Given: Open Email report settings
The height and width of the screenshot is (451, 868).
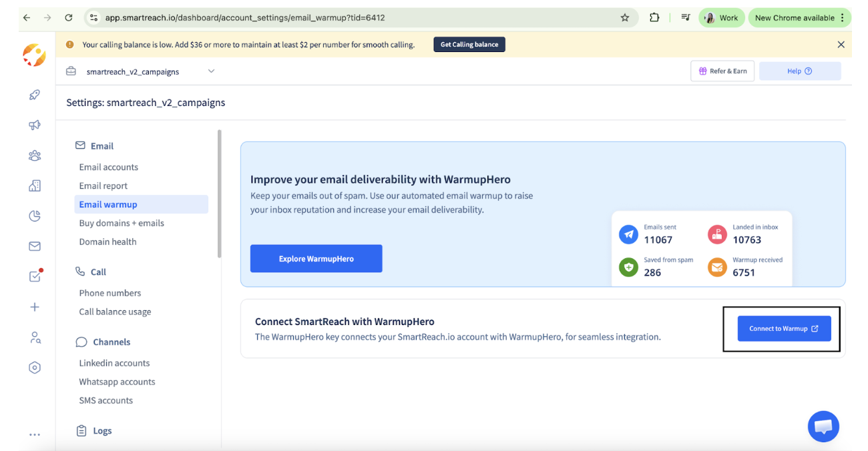Looking at the screenshot, I should (x=103, y=185).
